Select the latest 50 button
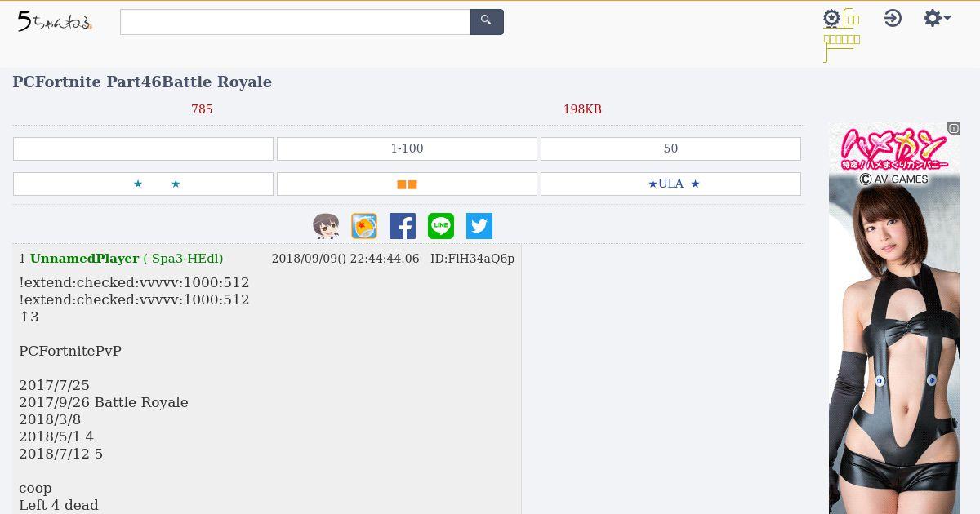 coord(670,148)
